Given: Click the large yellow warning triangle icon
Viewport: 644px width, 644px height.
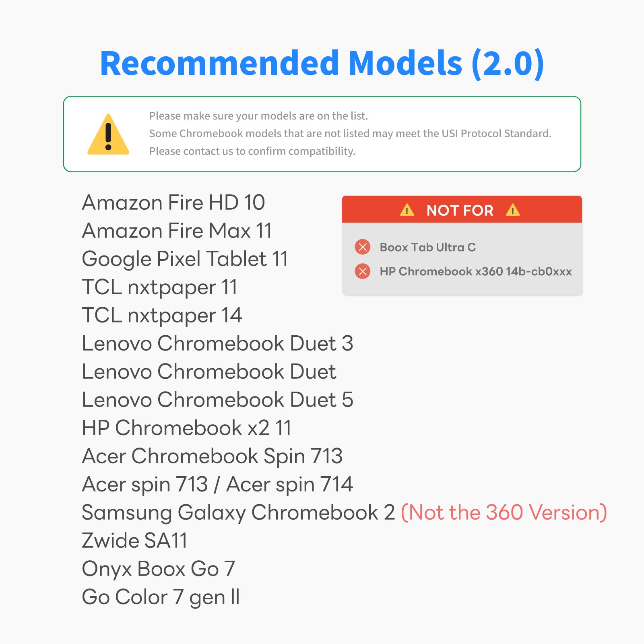Looking at the screenshot, I should [108, 135].
